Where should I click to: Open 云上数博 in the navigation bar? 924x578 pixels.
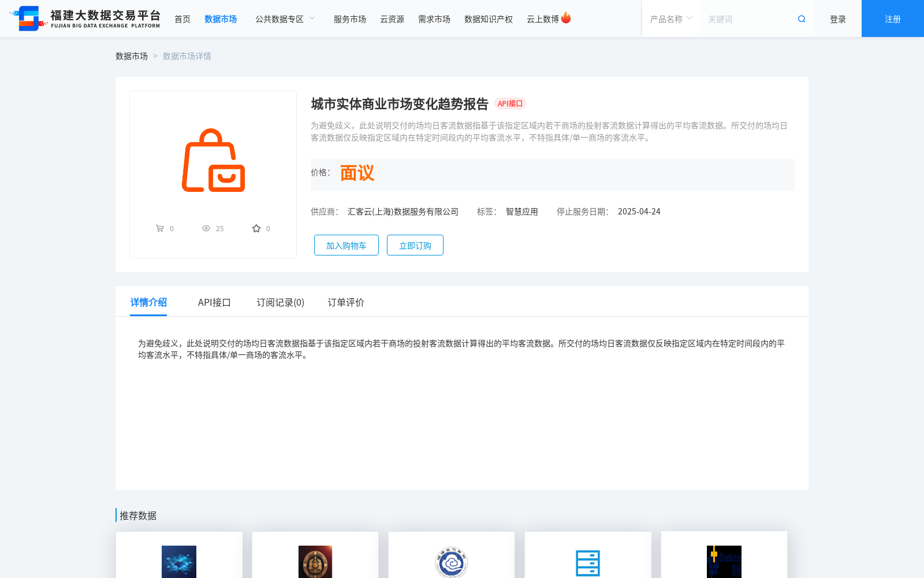tap(543, 19)
